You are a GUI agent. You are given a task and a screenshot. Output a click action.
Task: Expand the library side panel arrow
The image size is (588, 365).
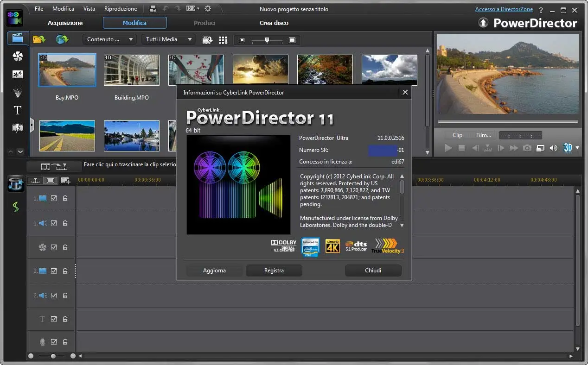click(32, 125)
